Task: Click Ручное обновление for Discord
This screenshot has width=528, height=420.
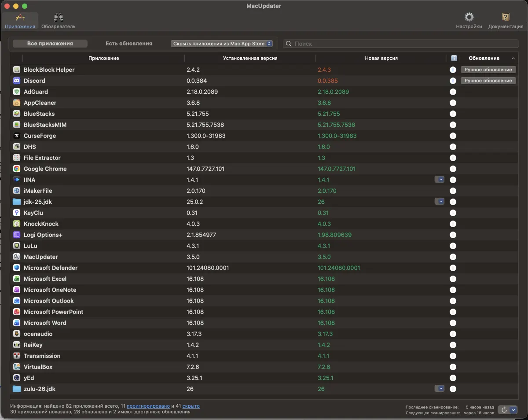Action: point(488,81)
